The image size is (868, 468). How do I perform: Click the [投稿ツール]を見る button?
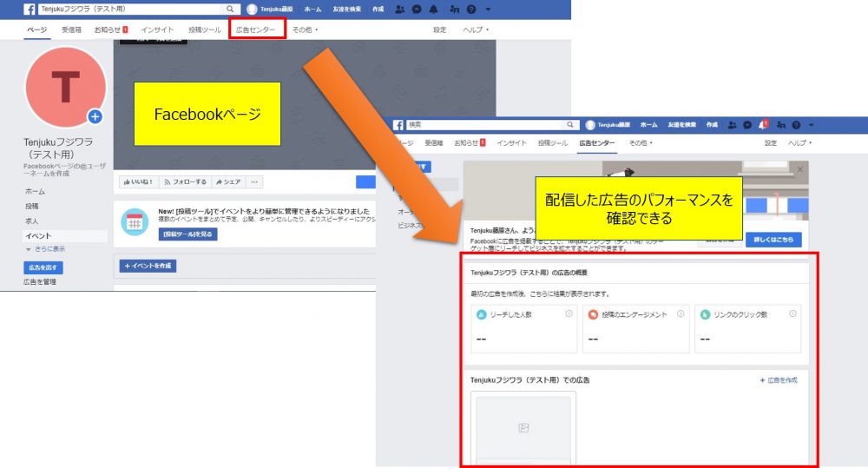pos(187,234)
